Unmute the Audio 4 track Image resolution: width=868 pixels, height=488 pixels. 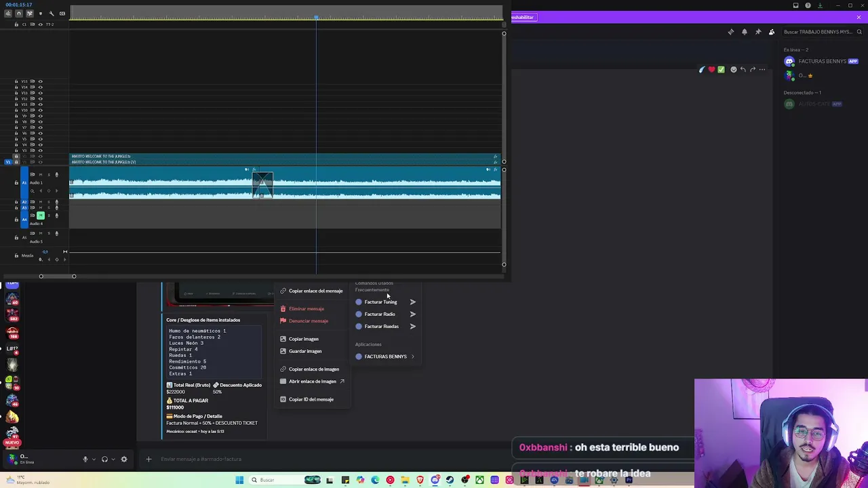click(x=40, y=216)
